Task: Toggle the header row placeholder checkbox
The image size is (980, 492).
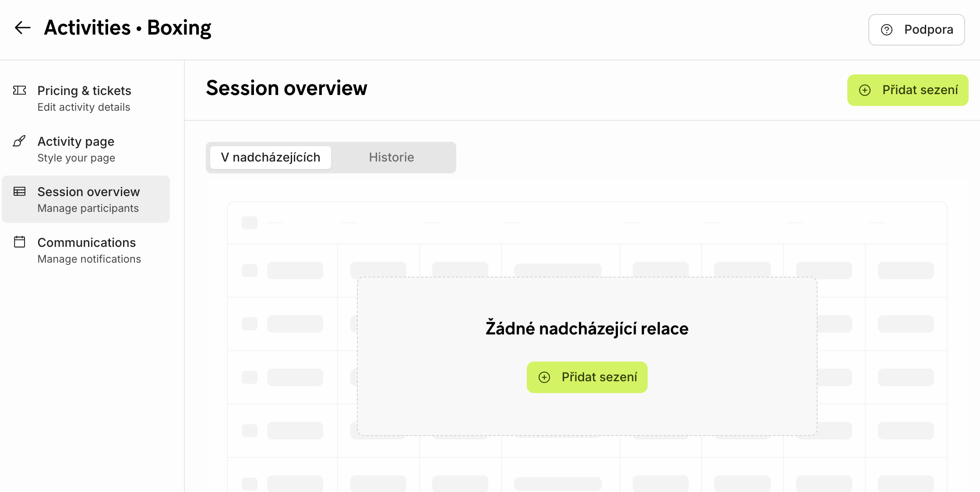Action: point(250,223)
